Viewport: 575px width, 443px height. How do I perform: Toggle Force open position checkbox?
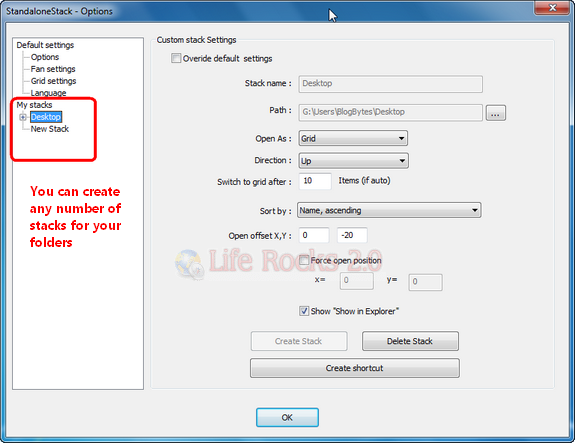click(304, 260)
